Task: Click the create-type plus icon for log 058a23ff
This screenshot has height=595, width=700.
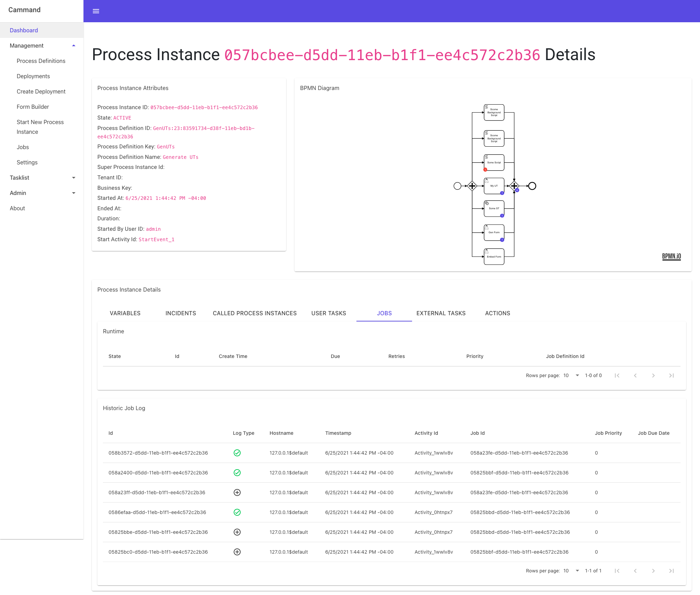Action: (237, 492)
